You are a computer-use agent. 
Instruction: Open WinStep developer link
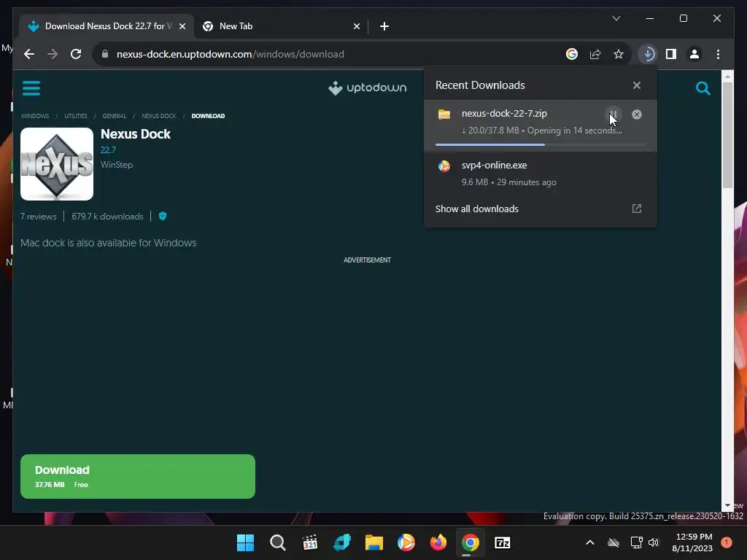point(117,165)
